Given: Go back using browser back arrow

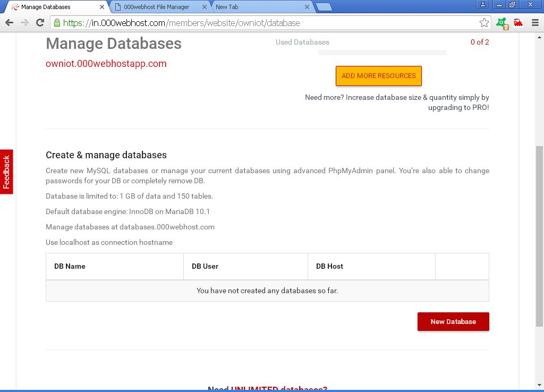Looking at the screenshot, I should [x=10, y=23].
